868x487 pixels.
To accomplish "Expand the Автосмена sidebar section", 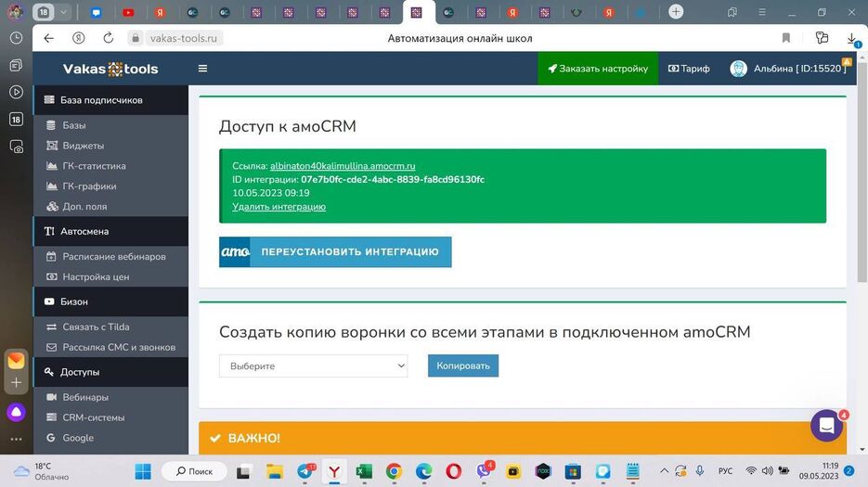I will pyautogui.click(x=84, y=231).
